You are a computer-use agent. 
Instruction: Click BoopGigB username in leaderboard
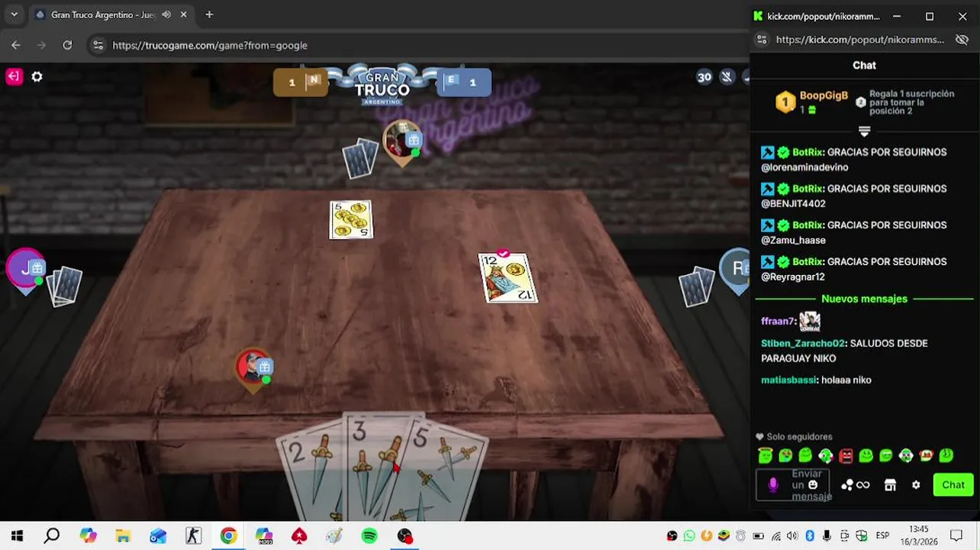[x=824, y=95]
